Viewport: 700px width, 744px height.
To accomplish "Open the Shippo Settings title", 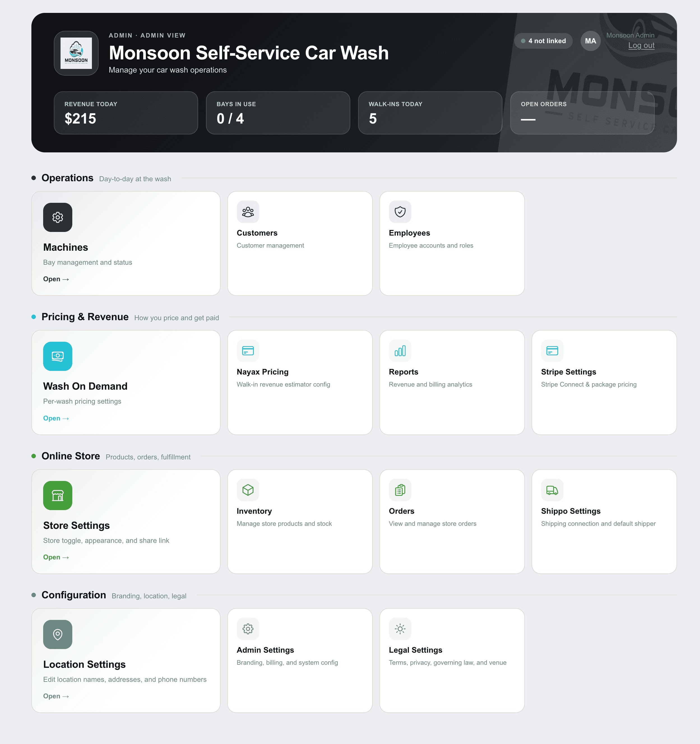I will 571,511.
